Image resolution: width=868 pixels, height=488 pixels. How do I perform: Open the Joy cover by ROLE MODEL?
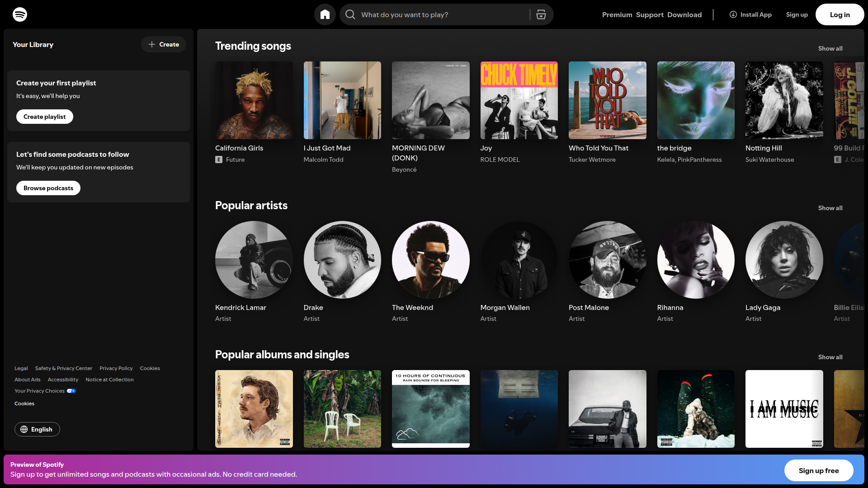(519, 100)
